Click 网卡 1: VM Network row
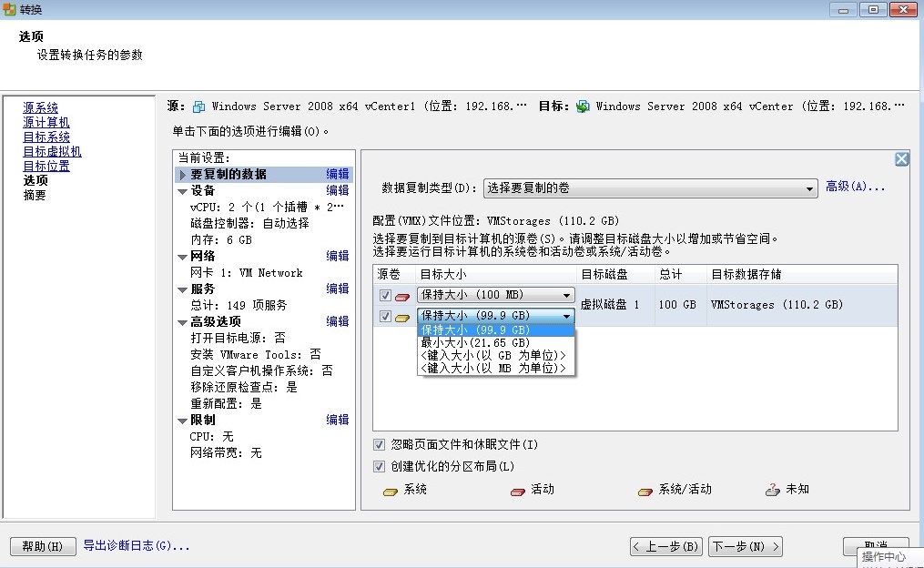Viewport: 924px width, 568px height. pos(247,273)
